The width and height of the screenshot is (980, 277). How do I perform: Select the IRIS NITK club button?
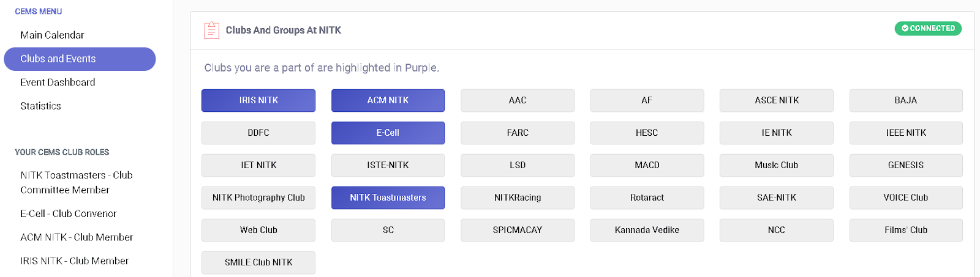click(258, 100)
